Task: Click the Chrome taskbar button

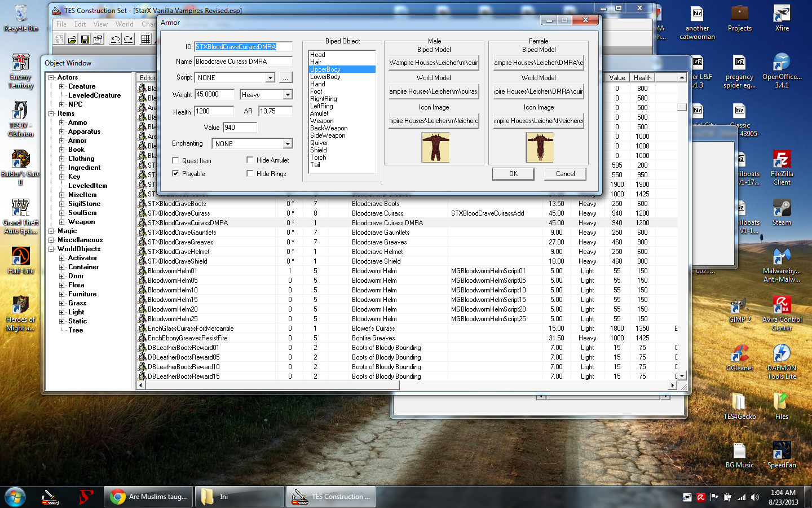Action: pos(148,497)
